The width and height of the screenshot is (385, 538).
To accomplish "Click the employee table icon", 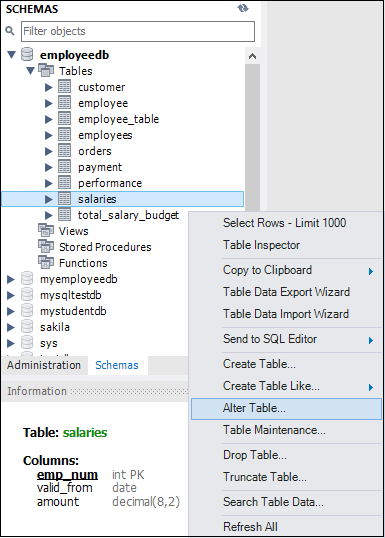I will (65, 103).
